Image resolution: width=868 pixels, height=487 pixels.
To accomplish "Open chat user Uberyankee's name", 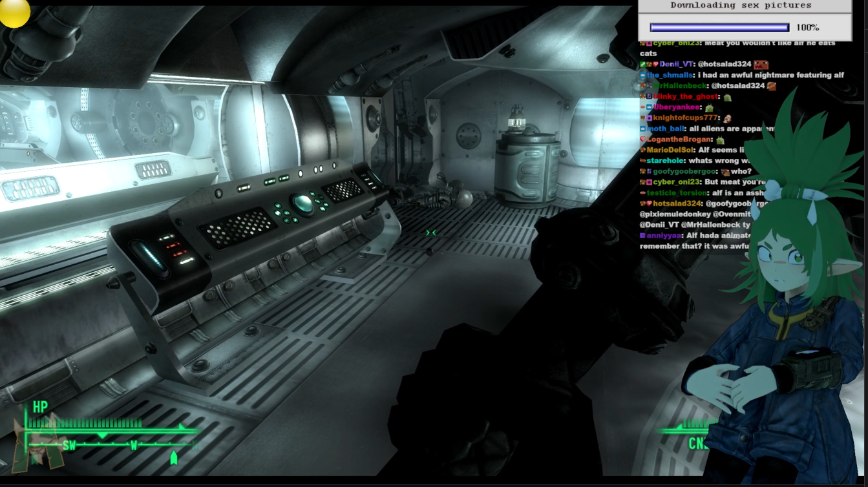I will 677,107.
